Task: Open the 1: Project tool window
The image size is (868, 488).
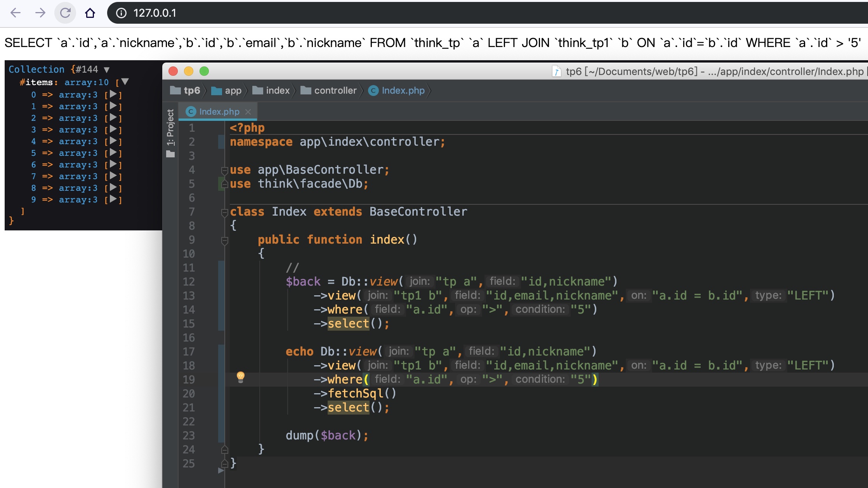Action: [170, 127]
